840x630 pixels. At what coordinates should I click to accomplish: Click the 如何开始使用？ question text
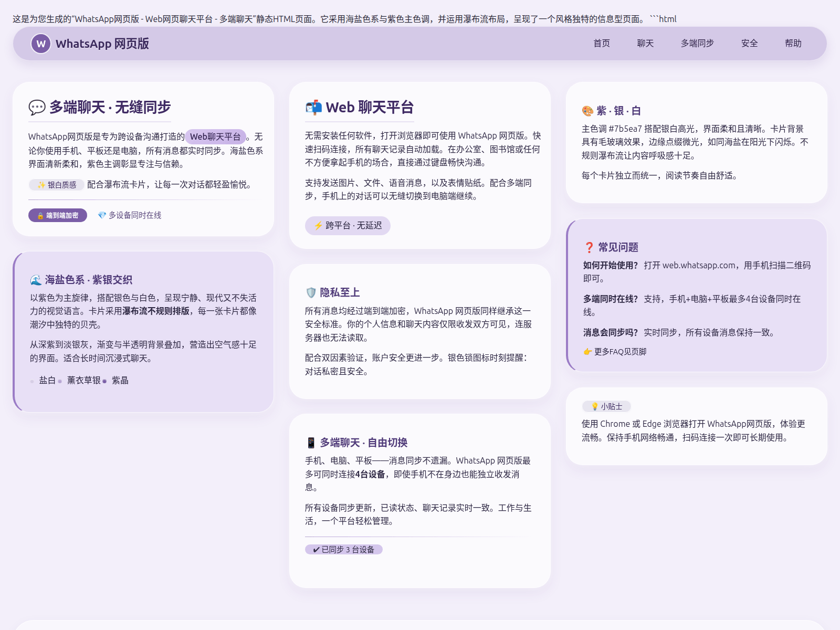pyautogui.click(x=611, y=265)
